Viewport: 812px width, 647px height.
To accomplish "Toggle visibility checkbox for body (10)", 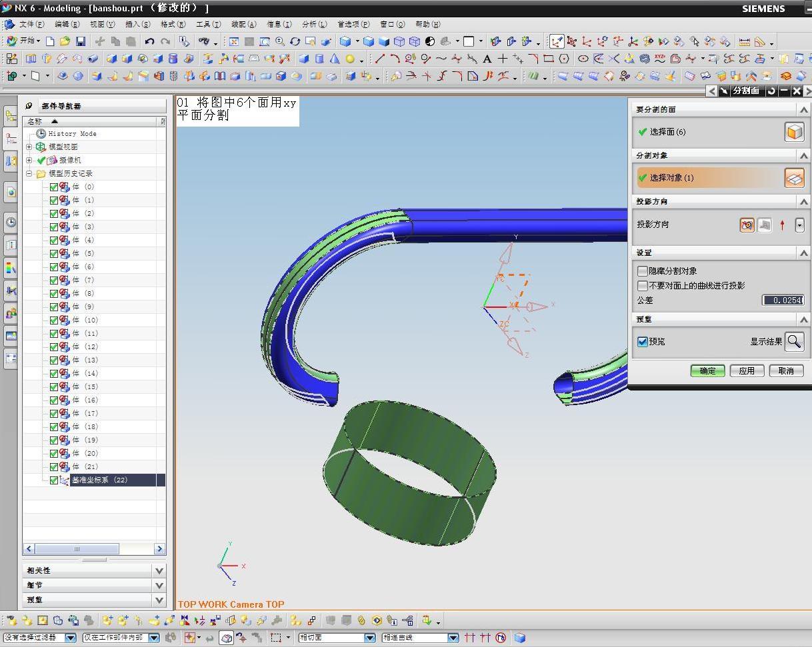I will [54, 320].
